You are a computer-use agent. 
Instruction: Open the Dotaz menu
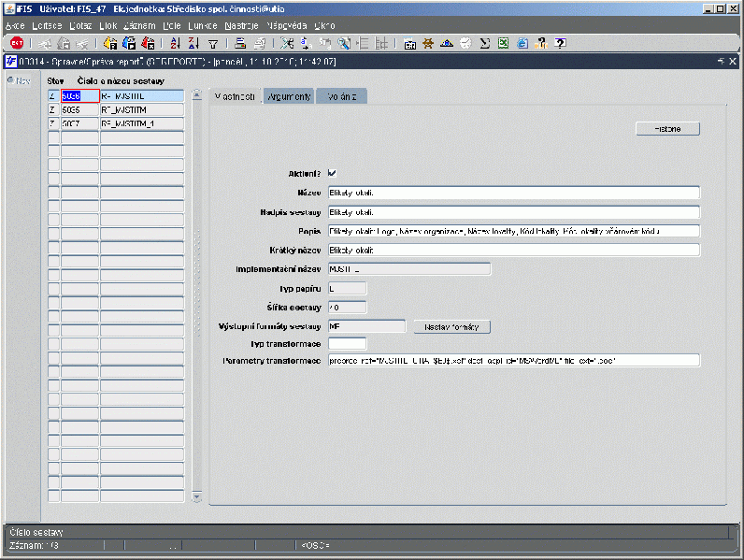pyautogui.click(x=80, y=25)
